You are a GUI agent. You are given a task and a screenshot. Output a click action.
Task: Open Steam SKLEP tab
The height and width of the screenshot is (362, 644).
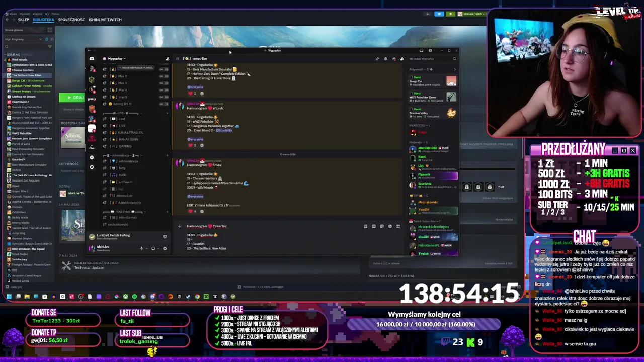click(24, 20)
